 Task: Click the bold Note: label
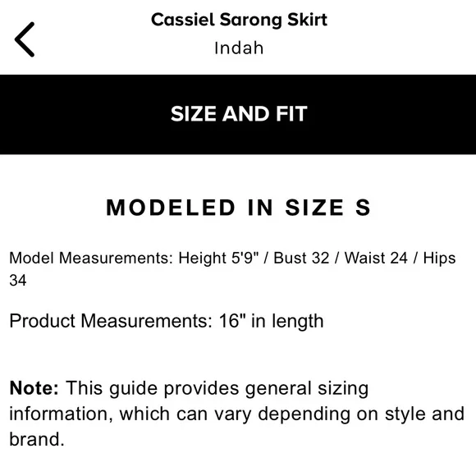coord(34,388)
